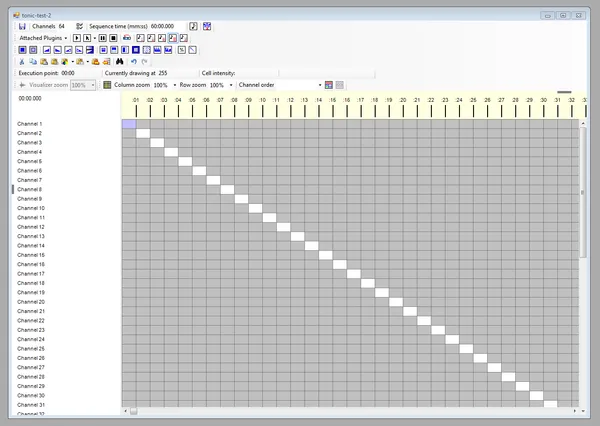Click the Undo arrow icon
The width and height of the screenshot is (600, 426).
[133, 61]
